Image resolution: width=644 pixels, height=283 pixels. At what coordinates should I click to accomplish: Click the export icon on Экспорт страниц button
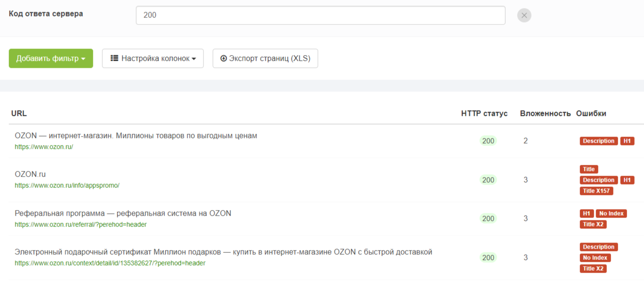coord(223,58)
